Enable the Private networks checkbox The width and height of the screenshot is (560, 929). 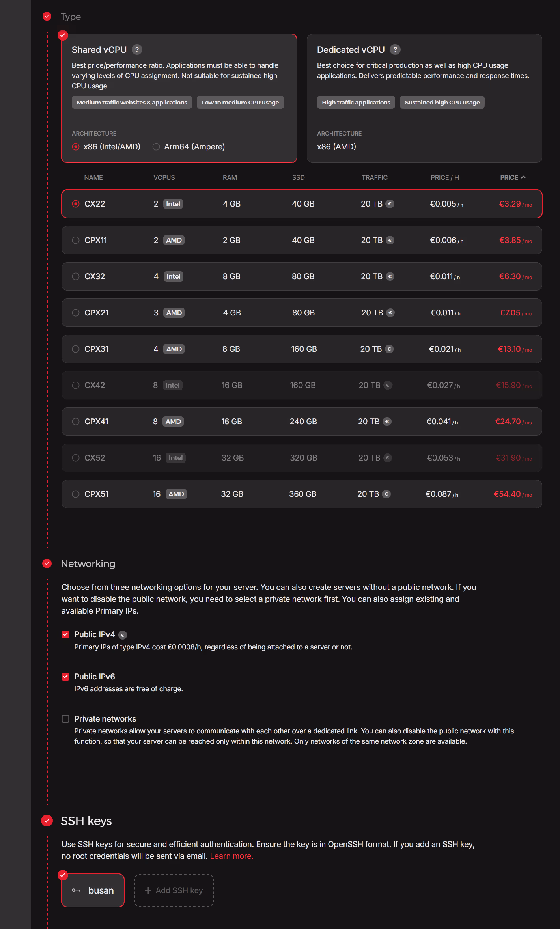(65, 719)
